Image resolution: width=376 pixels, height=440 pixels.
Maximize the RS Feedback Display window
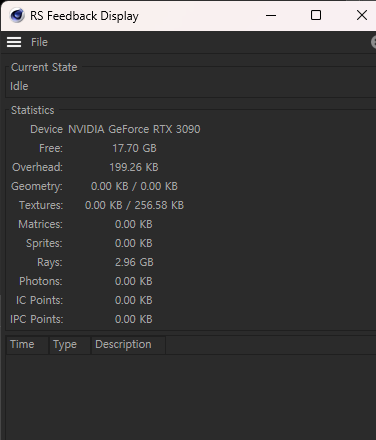(x=316, y=15)
